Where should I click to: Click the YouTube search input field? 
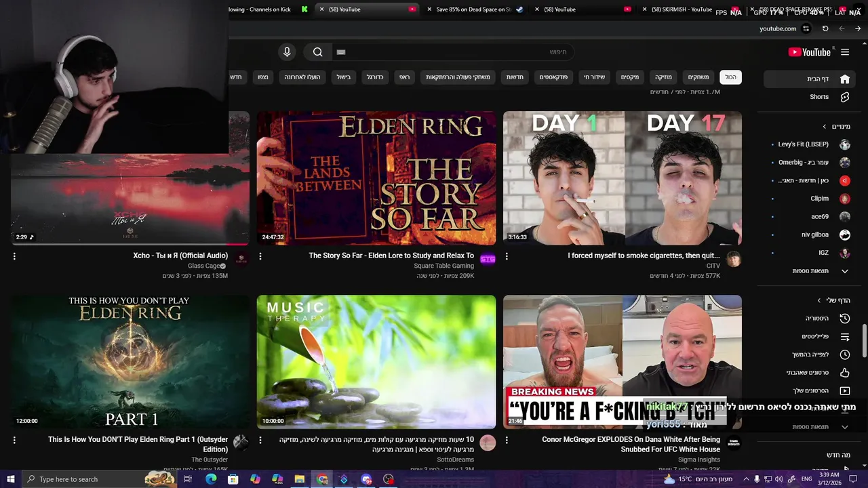[454, 52]
